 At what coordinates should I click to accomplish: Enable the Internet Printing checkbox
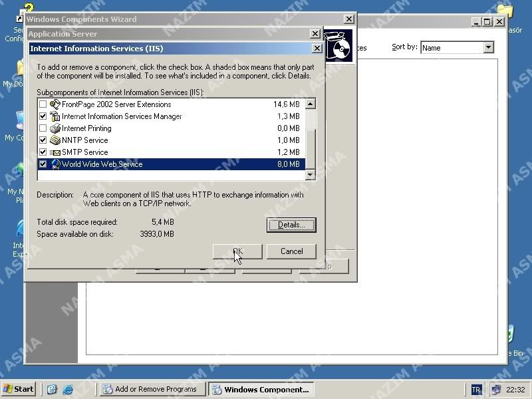coord(43,128)
